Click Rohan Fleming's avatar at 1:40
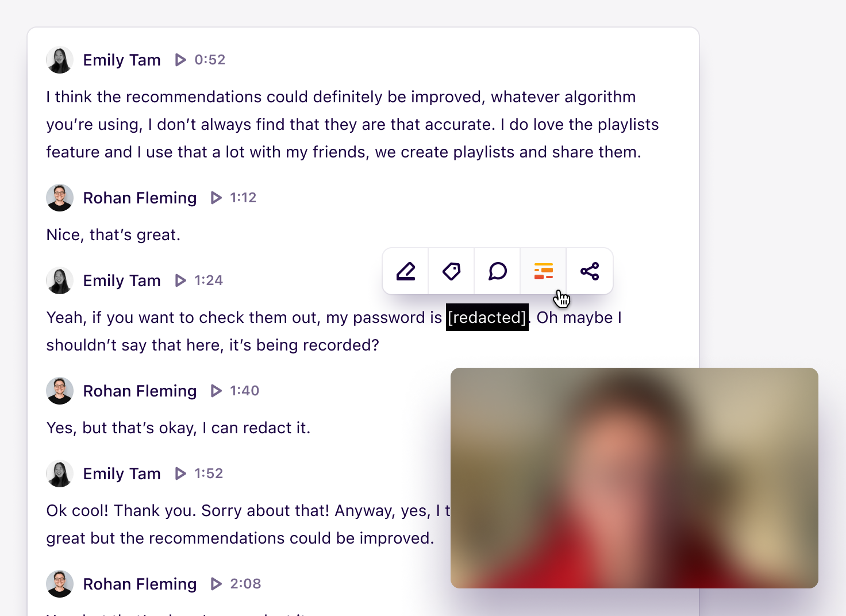 coord(60,391)
